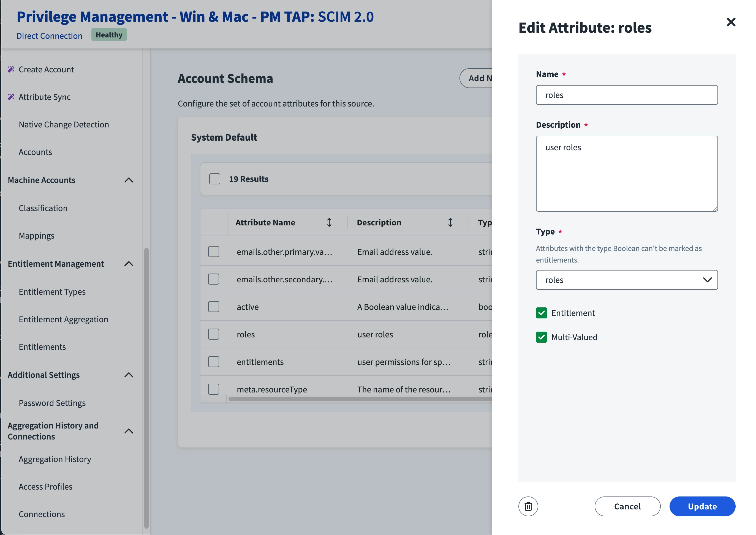Collapse Aggregation History and Connections section

(129, 431)
